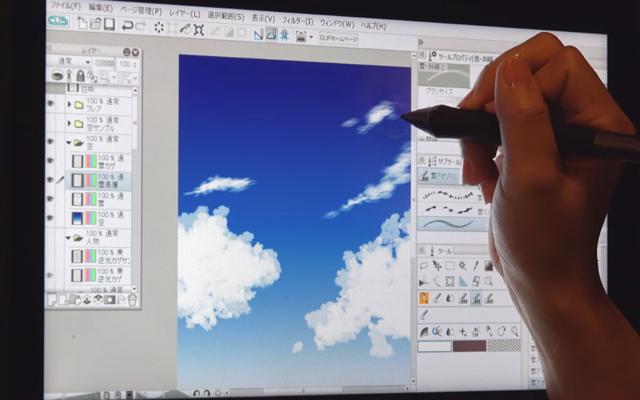Select the orange highlighted pen tool
This screenshot has height=400, width=640.
[424, 297]
